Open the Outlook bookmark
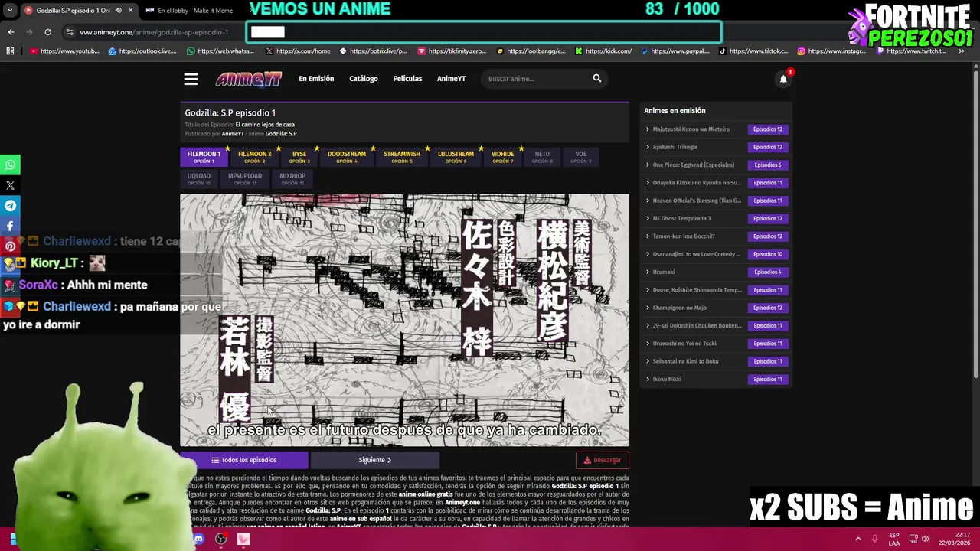Screen dimensions: 980x551 (142, 51)
